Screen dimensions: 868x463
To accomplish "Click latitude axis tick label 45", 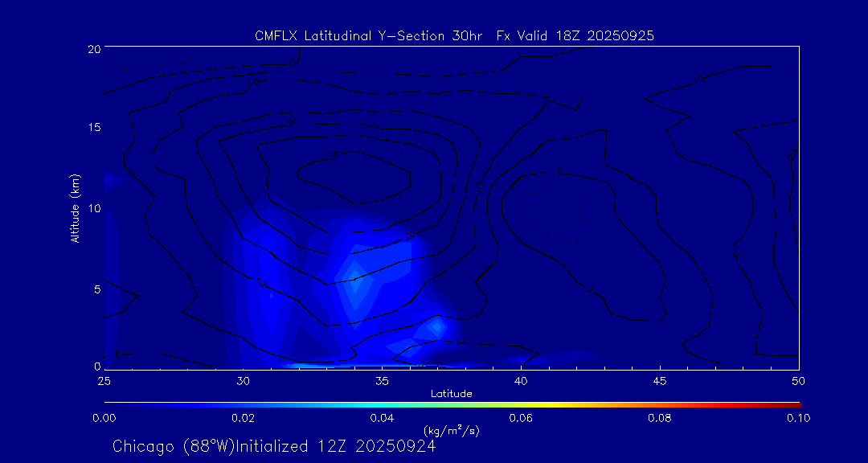I will 660,381.
